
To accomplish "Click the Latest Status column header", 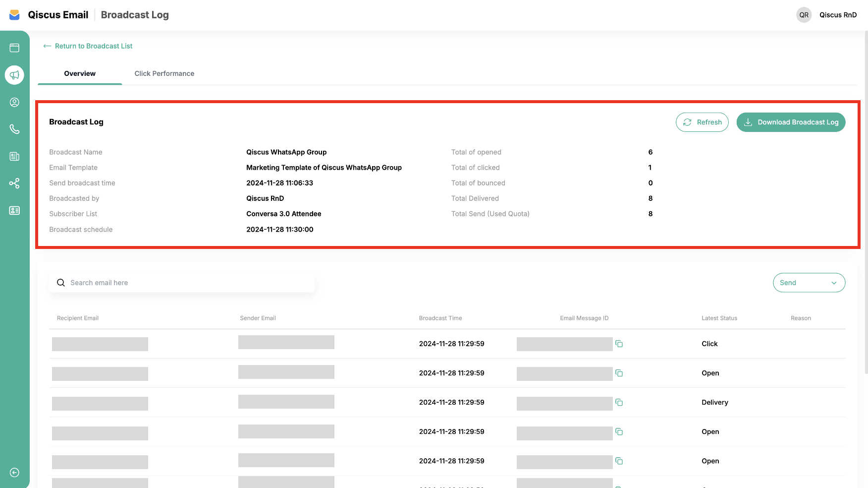I will pyautogui.click(x=719, y=318).
